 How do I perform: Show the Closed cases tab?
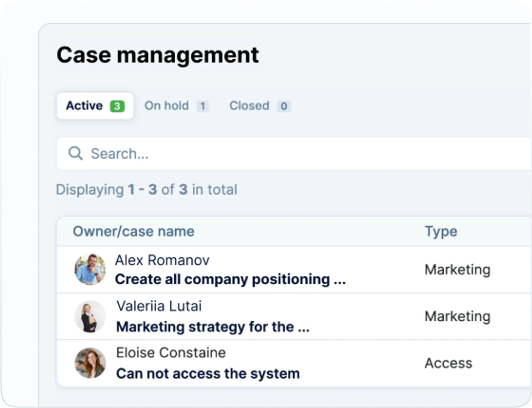[x=260, y=106]
